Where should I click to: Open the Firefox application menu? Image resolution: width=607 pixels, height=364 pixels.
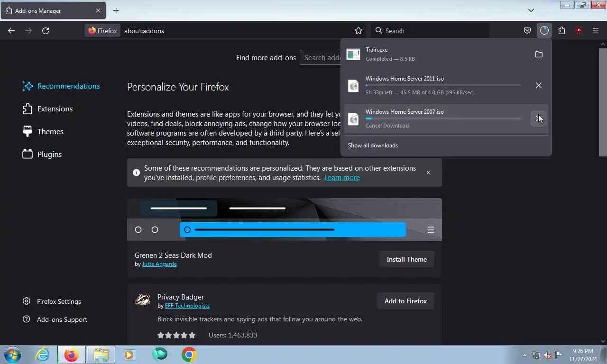pyautogui.click(x=596, y=30)
